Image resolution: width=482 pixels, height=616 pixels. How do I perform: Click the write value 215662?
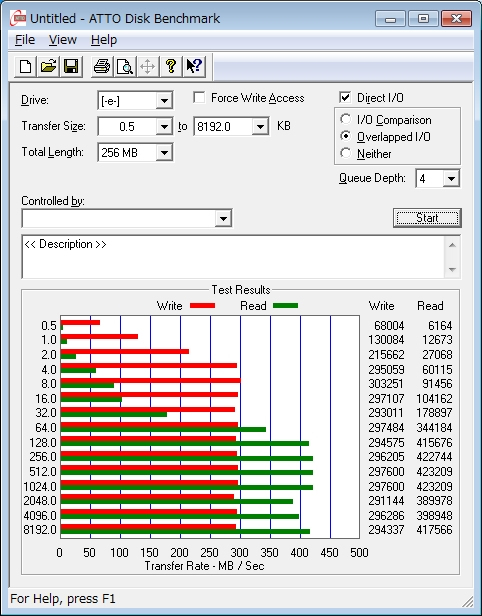[386, 354]
